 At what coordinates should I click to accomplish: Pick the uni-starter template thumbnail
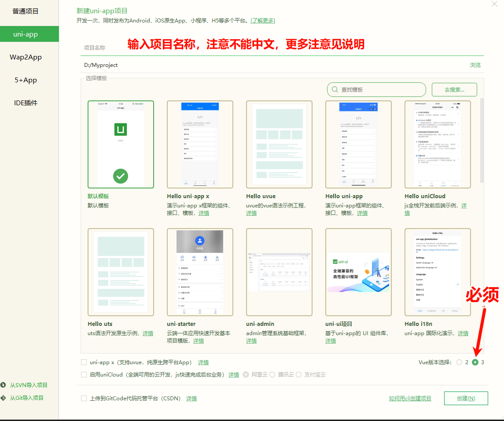tap(200, 272)
